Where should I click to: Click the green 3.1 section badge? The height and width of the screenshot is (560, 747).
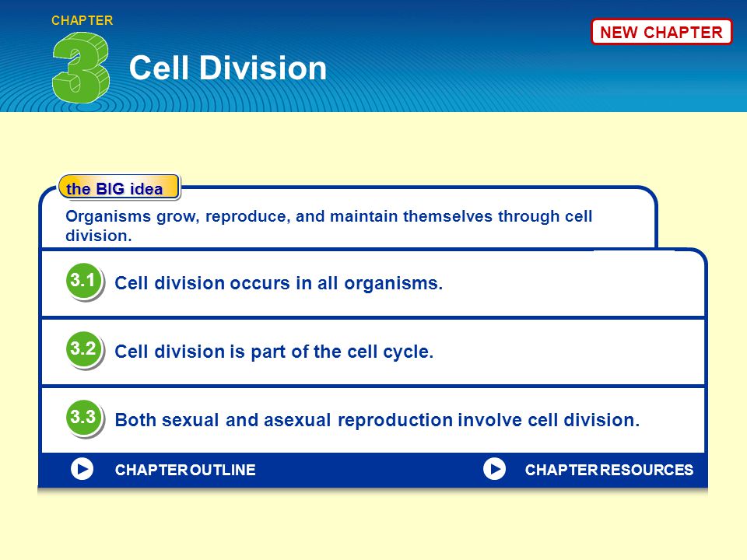[x=84, y=281]
